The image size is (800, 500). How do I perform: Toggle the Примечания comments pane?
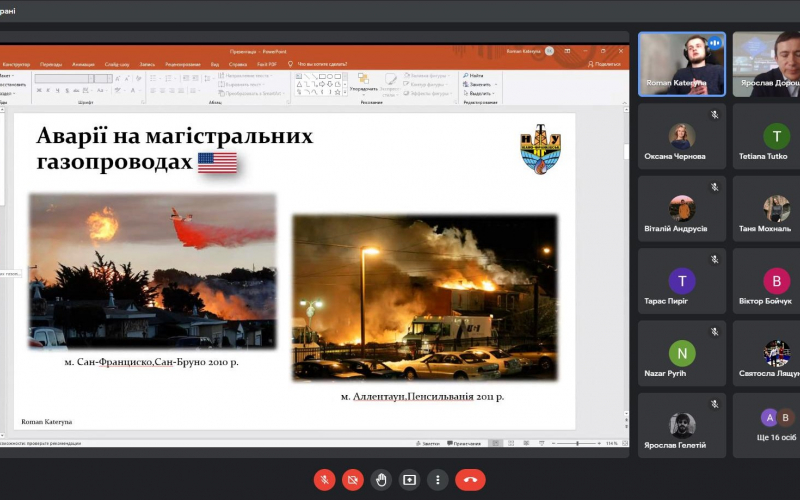pyautogui.click(x=464, y=443)
